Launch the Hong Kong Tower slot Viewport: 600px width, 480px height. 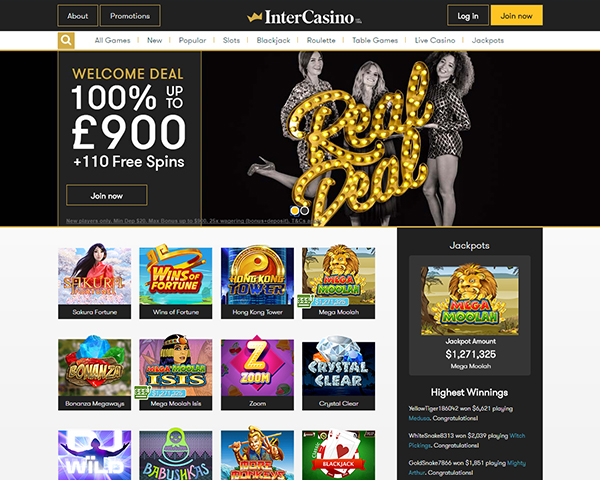coord(257,283)
